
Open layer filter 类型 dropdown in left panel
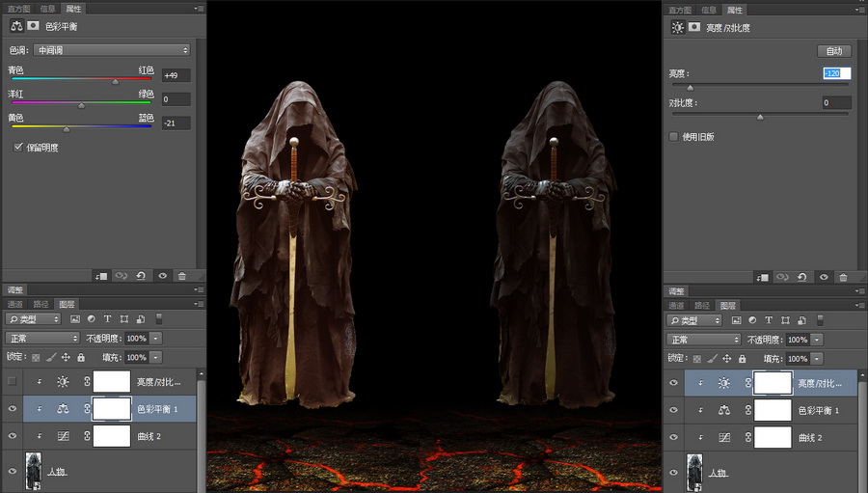(33, 319)
